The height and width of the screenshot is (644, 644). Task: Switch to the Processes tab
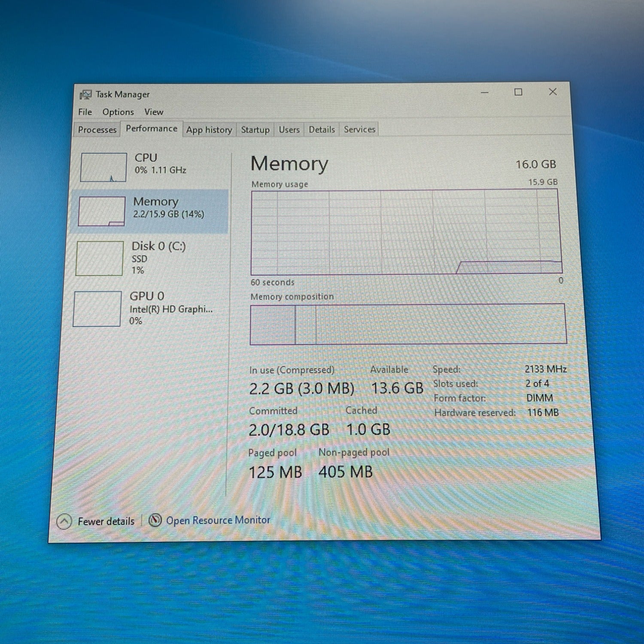point(97,130)
